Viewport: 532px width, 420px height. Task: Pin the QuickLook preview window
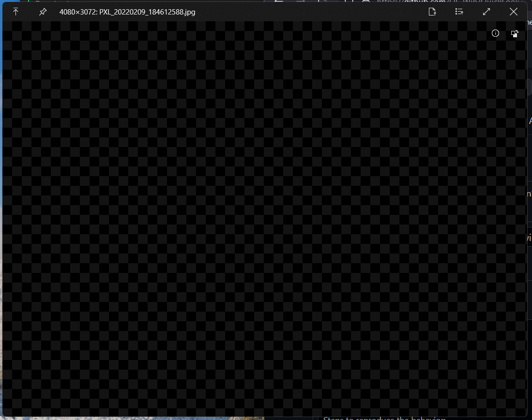pos(43,12)
